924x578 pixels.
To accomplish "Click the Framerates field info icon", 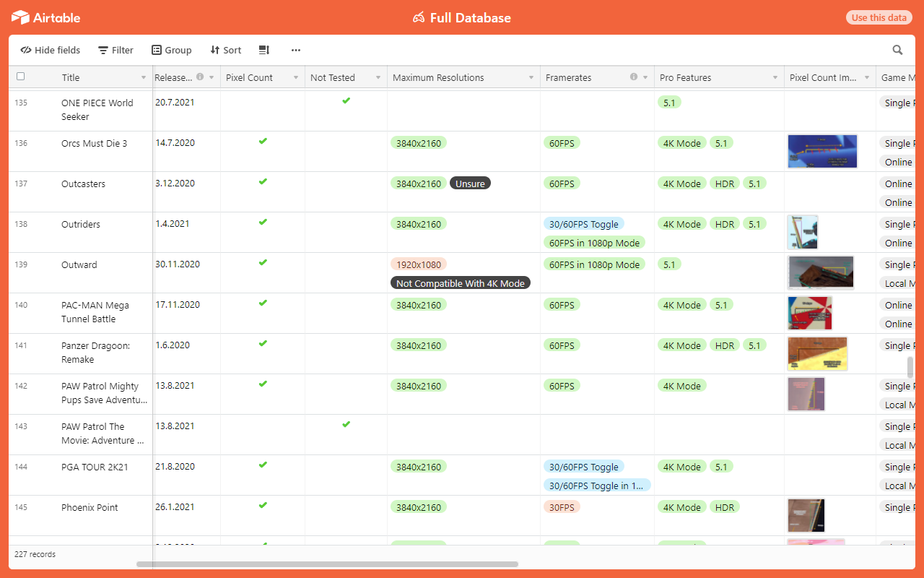I will 634,77.
